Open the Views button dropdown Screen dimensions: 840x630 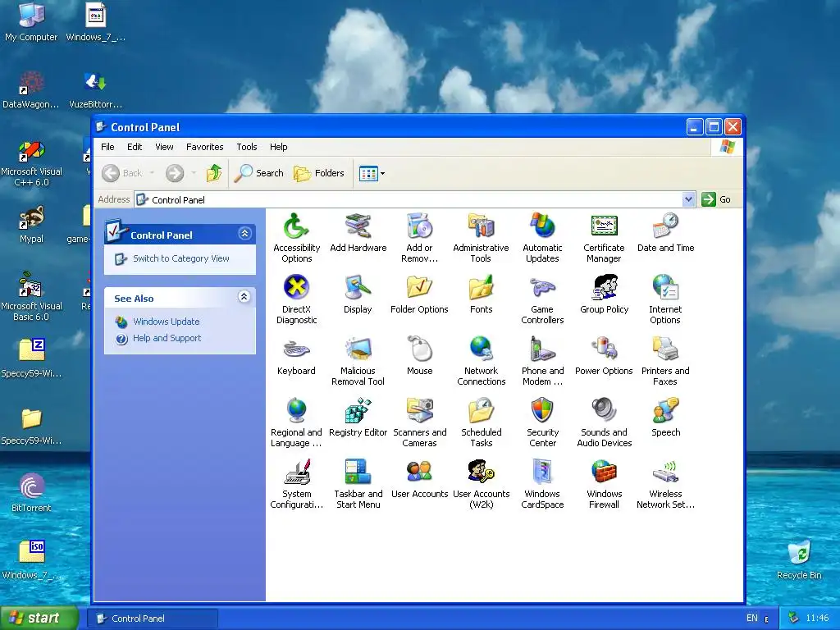(x=382, y=174)
